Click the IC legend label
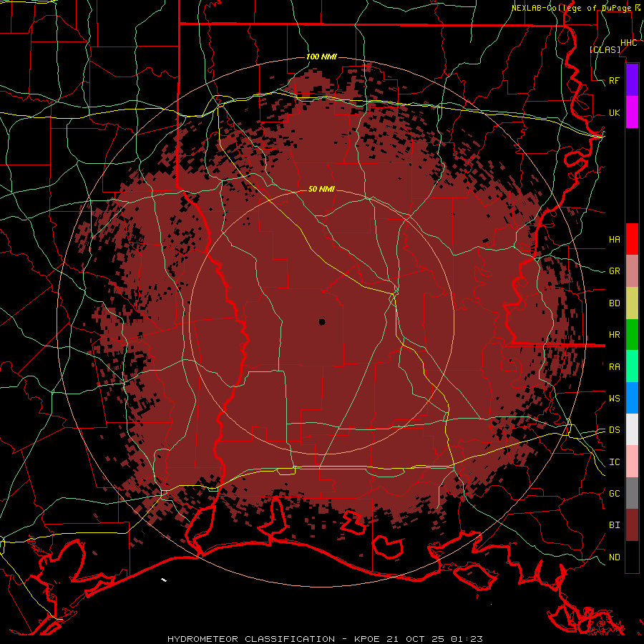 (615, 462)
